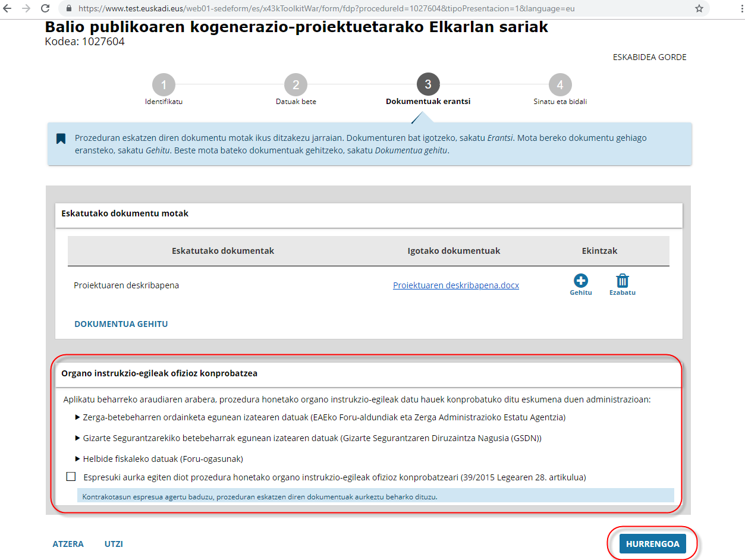Go to step 1 Identifikatu
This screenshot has width=745, height=560.
pos(164,85)
